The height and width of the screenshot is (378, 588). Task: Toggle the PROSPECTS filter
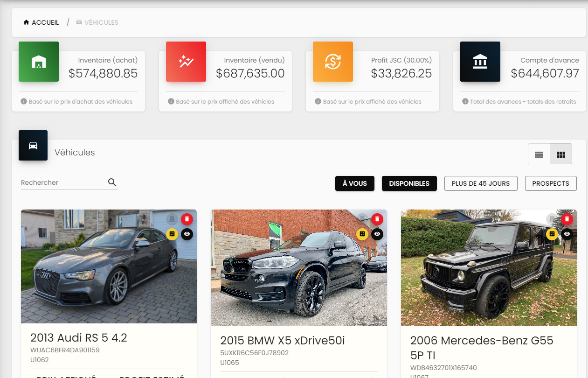point(551,183)
